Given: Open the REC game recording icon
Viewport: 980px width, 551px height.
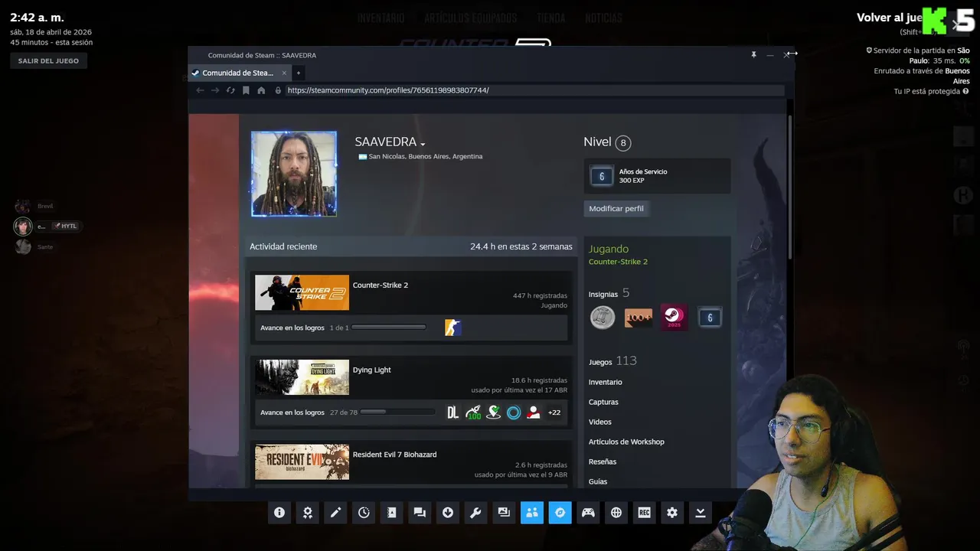Looking at the screenshot, I should point(644,513).
